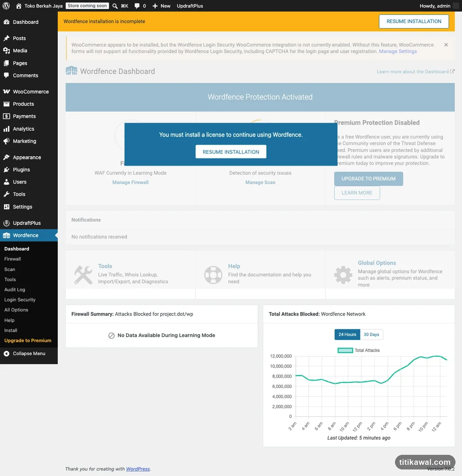
Task: Toggle Total Attacks legend swatch
Action: (x=345, y=351)
